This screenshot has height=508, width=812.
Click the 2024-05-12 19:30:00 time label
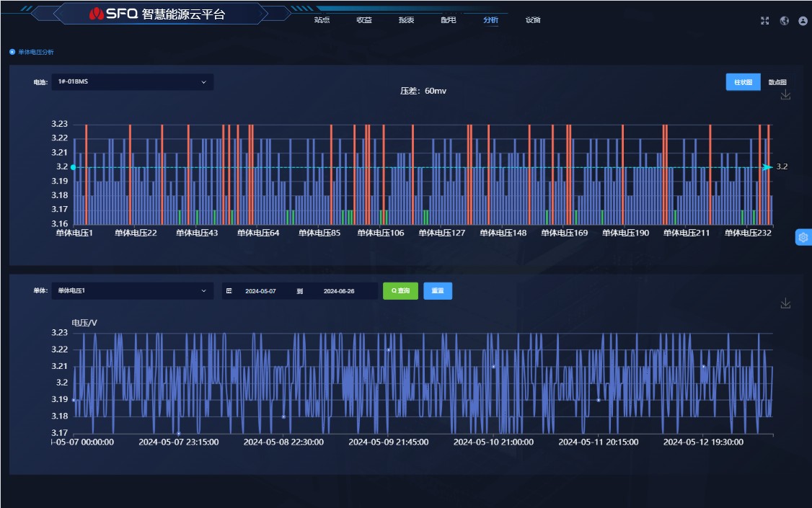click(703, 442)
